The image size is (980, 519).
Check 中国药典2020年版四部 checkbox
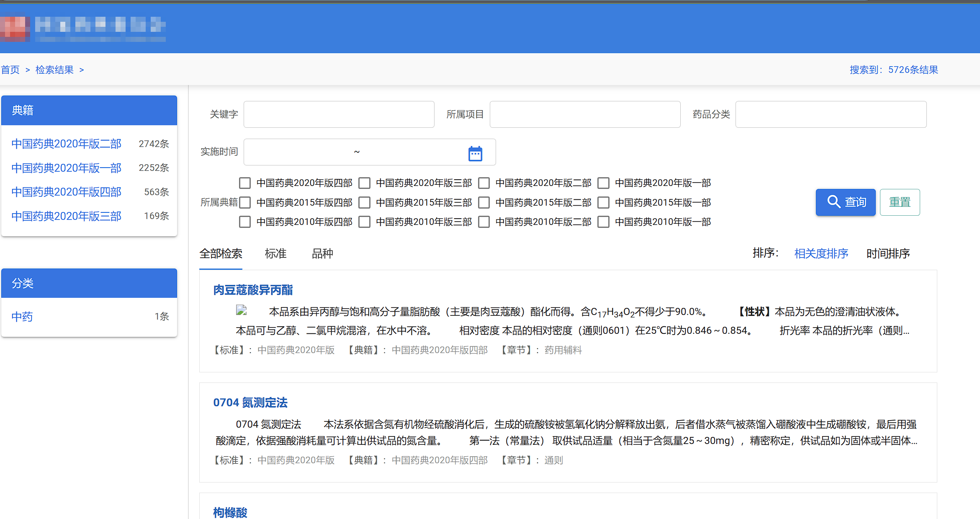[245, 183]
